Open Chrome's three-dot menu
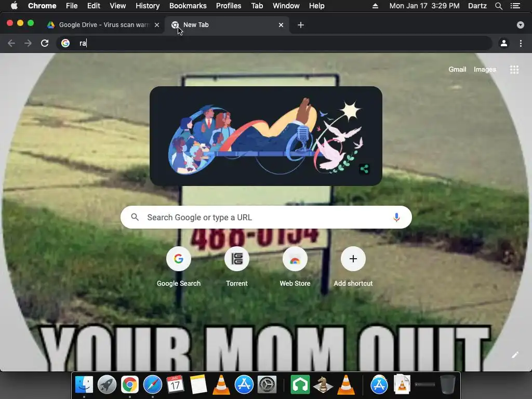Screen dimensions: 532x399 pos(521,43)
